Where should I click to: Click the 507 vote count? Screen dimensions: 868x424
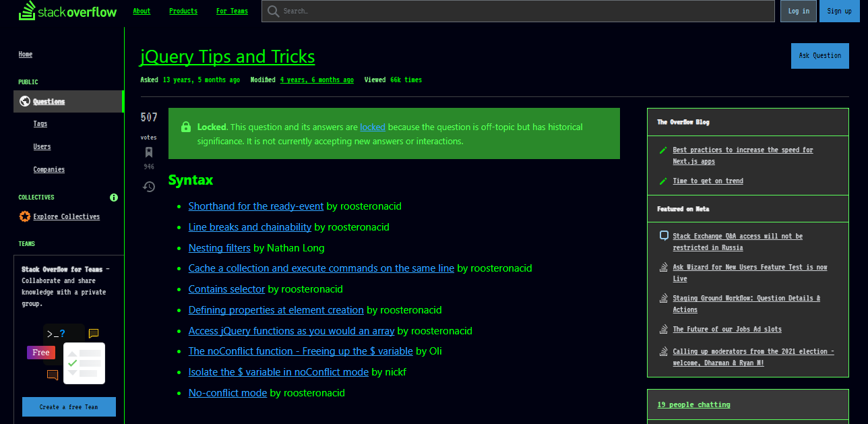coord(149,117)
